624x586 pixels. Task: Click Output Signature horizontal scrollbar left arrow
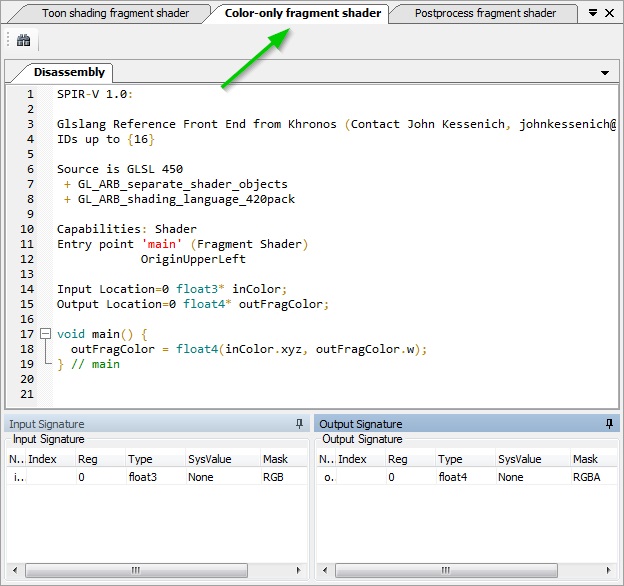[325, 570]
